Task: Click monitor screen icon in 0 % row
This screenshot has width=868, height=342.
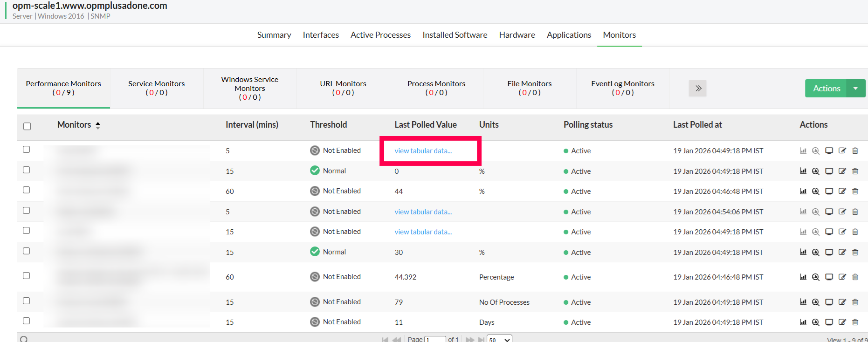Action: tap(829, 171)
